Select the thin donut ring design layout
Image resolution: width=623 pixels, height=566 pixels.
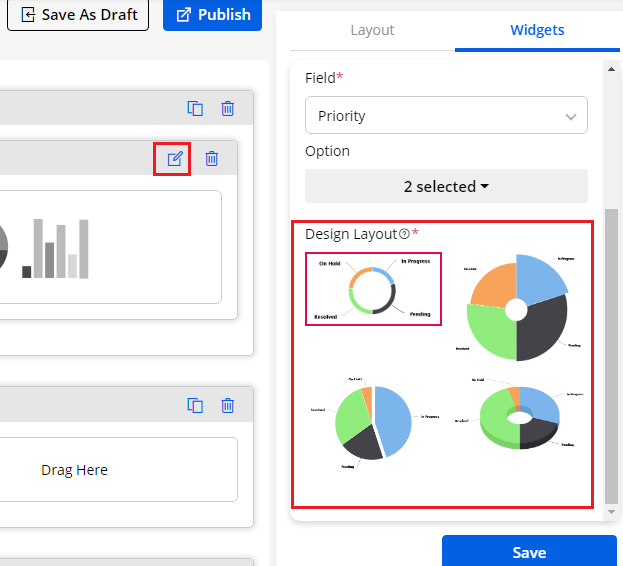coord(372,288)
